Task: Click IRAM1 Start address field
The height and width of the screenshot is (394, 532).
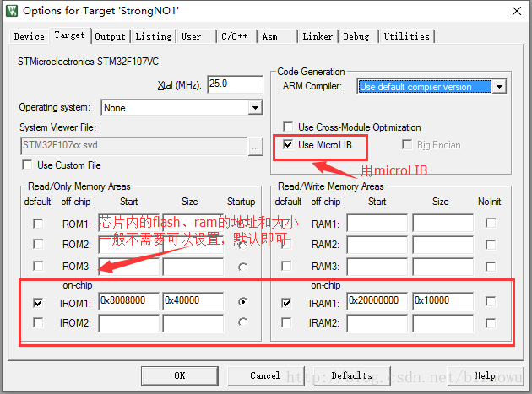Action: 377,301
